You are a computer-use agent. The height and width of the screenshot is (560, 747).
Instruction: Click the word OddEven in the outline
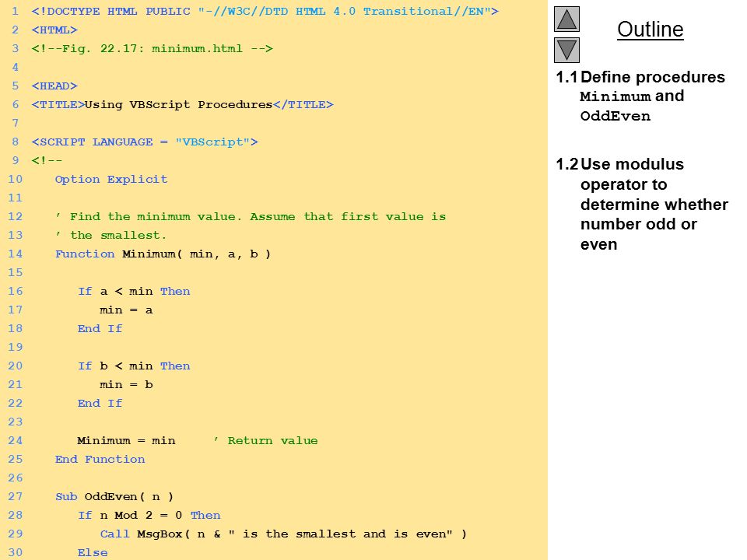click(615, 116)
